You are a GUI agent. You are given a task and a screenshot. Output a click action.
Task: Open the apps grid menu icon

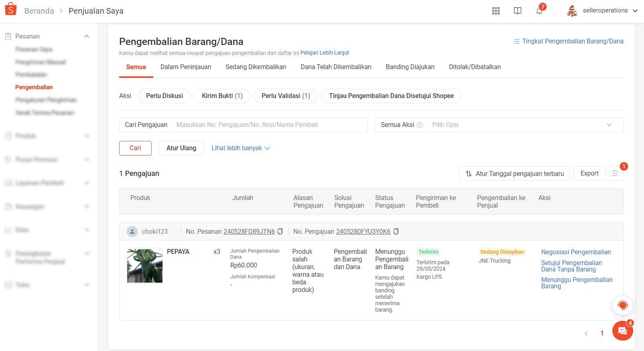496,11
